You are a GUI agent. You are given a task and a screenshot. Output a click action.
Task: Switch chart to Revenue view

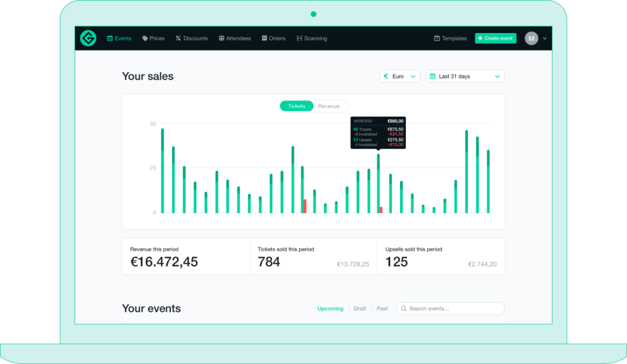(x=329, y=106)
